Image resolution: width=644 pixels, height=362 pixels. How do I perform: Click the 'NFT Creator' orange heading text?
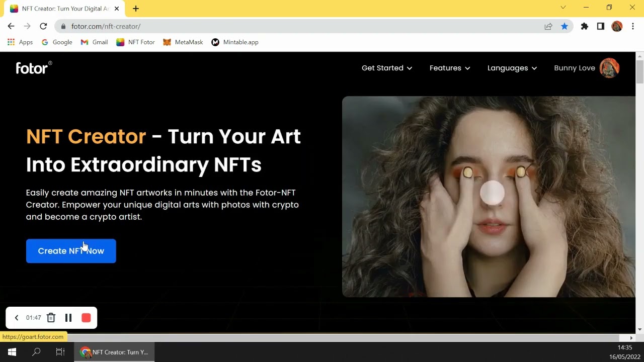pyautogui.click(x=86, y=136)
